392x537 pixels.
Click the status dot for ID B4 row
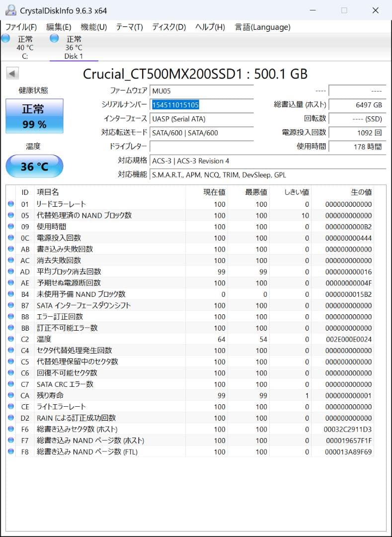click(10, 294)
